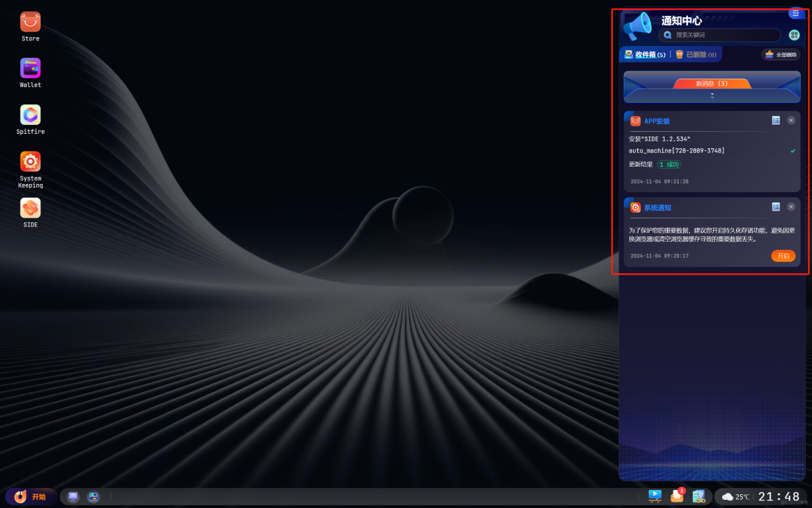
Task: Click the 系统通知 notification title
Action: pos(657,208)
